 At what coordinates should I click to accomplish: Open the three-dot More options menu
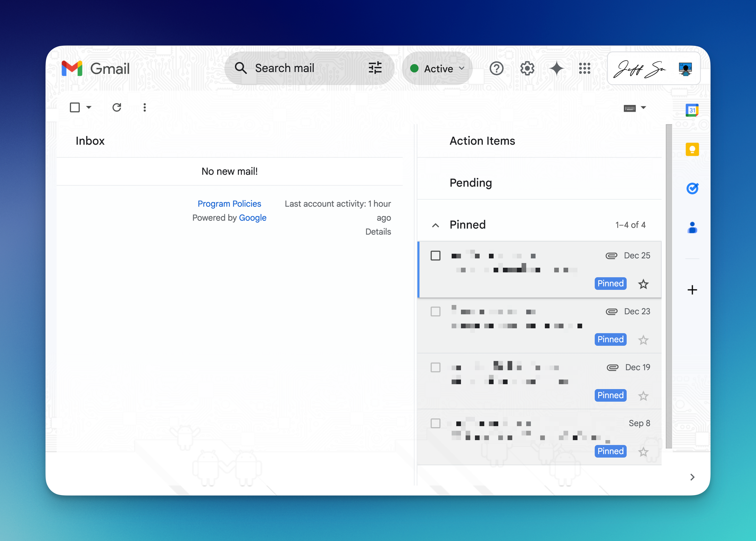coord(145,107)
